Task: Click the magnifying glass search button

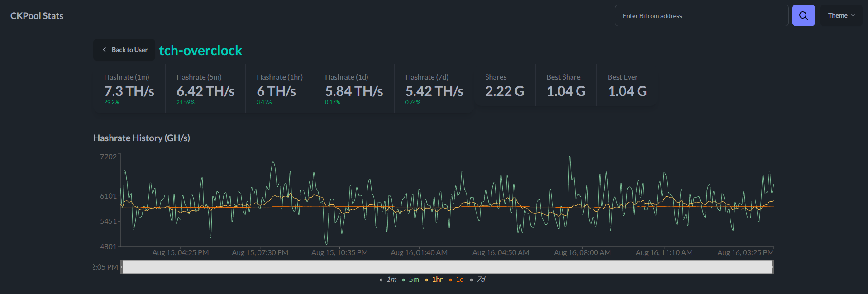Action: [x=803, y=16]
